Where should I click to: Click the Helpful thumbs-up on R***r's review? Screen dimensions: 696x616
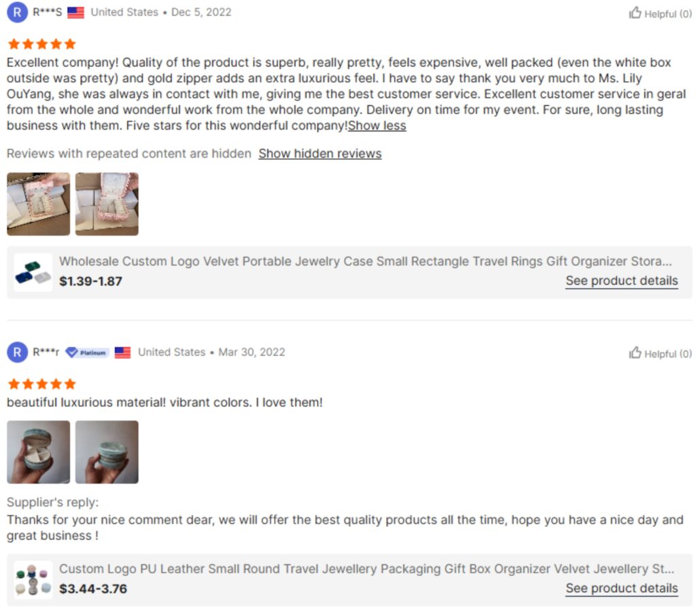(638, 352)
